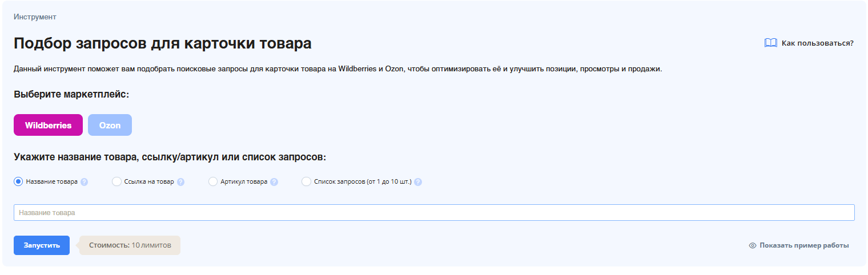
Task: Click the question-mark icon beside Ссылка на товар
Action: click(x=180, y=182)
